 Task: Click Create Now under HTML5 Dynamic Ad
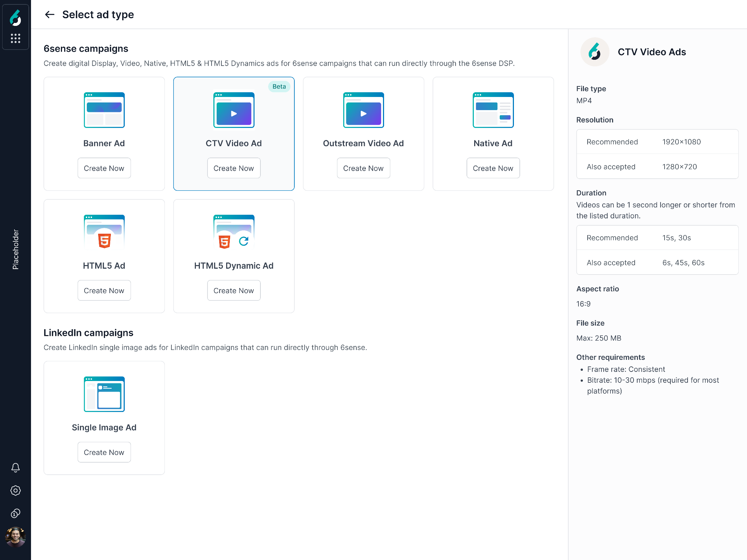coord(234,291)
